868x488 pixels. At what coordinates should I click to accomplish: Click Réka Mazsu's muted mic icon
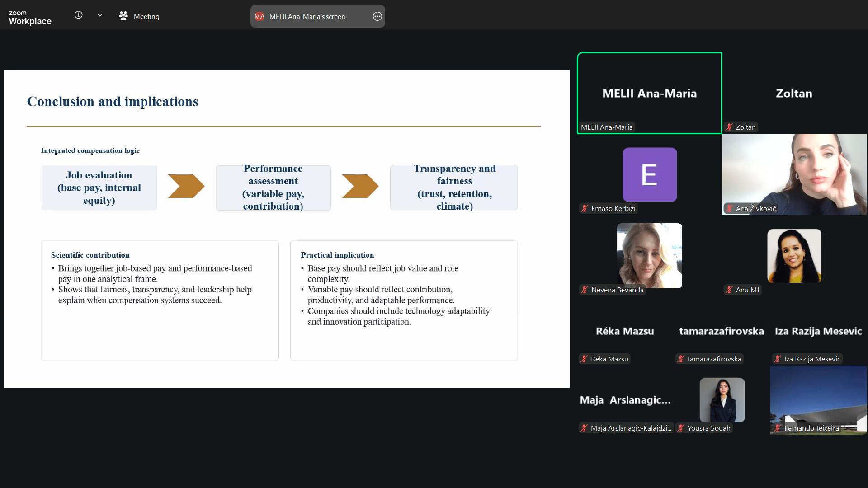(585, 359)
